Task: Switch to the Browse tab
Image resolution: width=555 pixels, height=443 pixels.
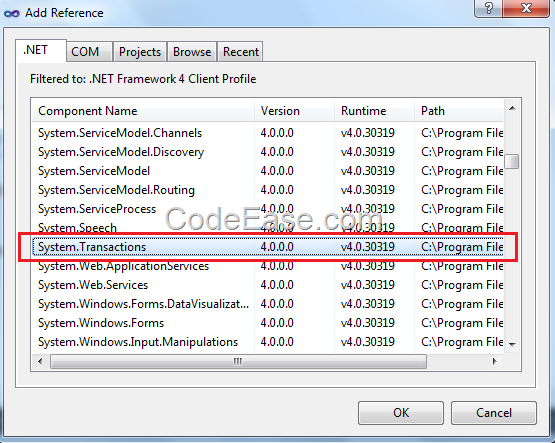Action: 192,52
